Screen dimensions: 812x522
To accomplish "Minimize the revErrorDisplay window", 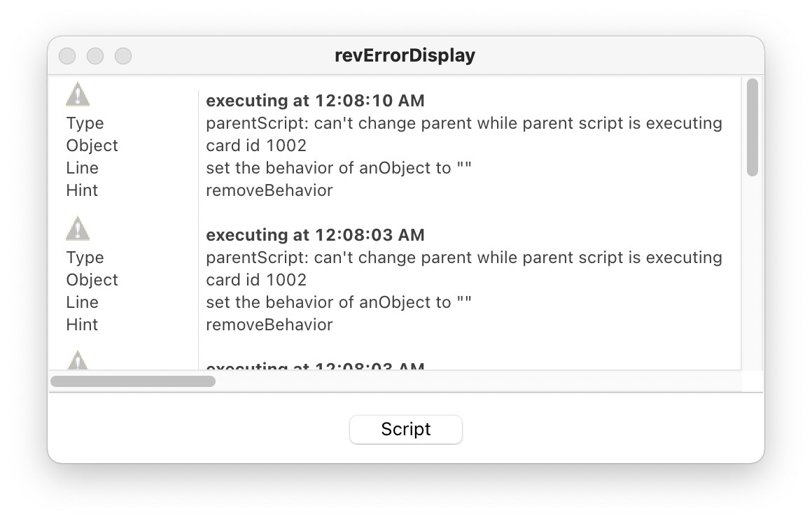I will (95, 56).
